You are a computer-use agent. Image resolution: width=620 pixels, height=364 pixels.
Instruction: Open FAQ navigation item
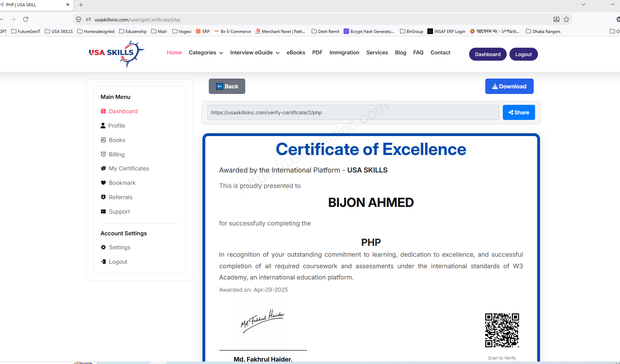click(418, 53)
